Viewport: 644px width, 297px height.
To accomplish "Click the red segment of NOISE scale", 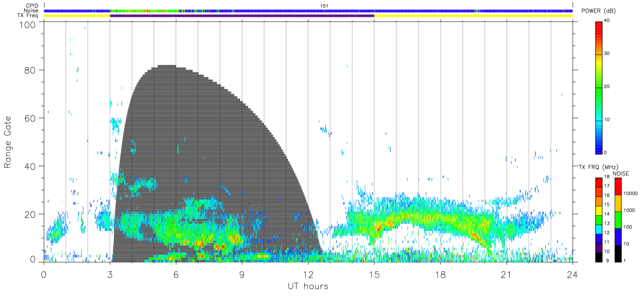I will pyautogui.click(x=617, y=186).
